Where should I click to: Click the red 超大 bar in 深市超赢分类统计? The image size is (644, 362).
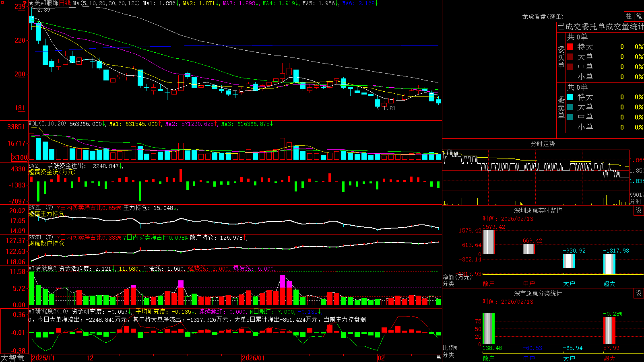pos(609,331)
